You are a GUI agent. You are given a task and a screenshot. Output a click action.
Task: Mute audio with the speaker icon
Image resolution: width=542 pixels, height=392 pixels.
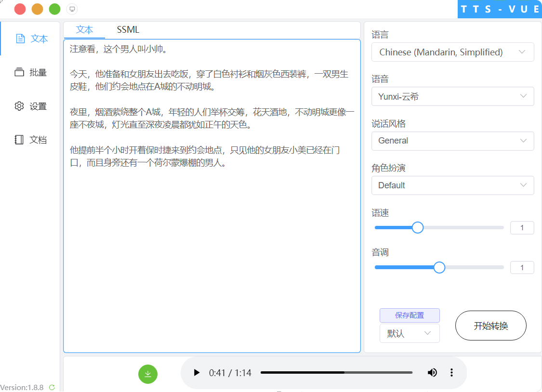[x=432, y=372]
